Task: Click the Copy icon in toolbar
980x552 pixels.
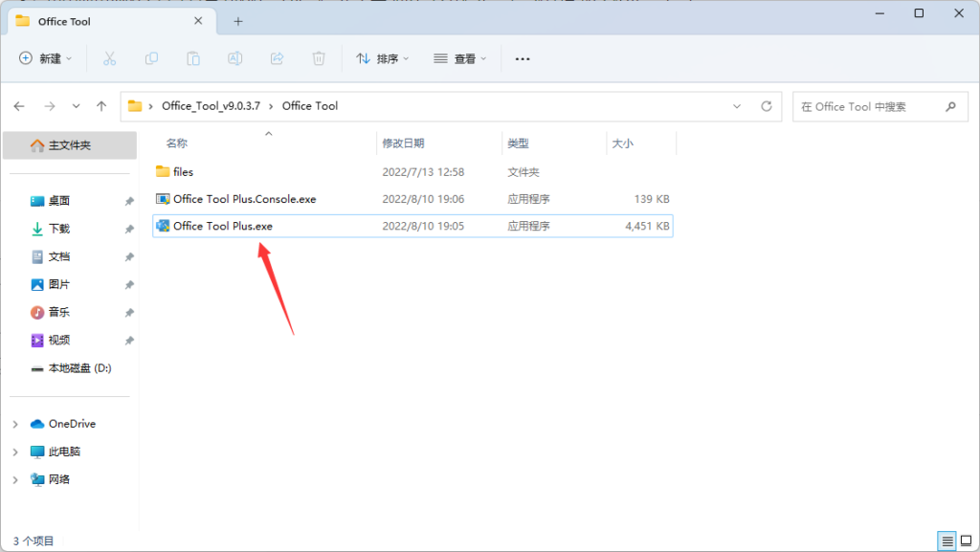Action: click(x=151, y=58)
